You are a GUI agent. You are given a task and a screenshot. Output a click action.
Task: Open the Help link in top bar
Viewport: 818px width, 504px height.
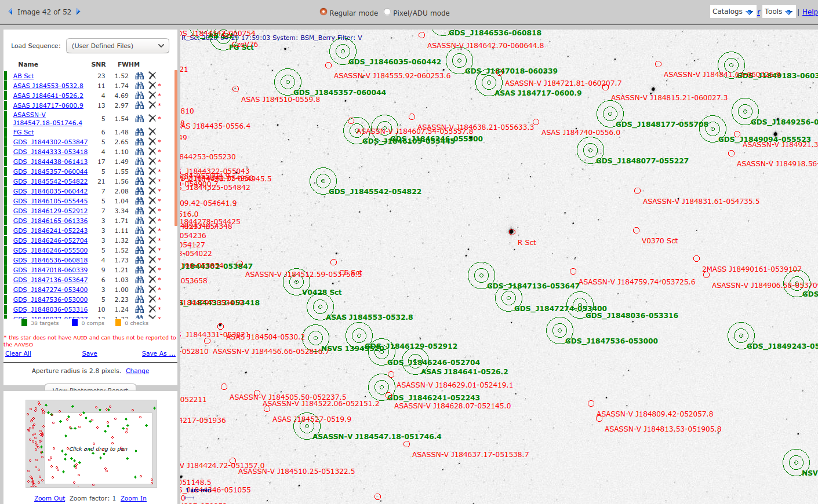coord(809,12)
